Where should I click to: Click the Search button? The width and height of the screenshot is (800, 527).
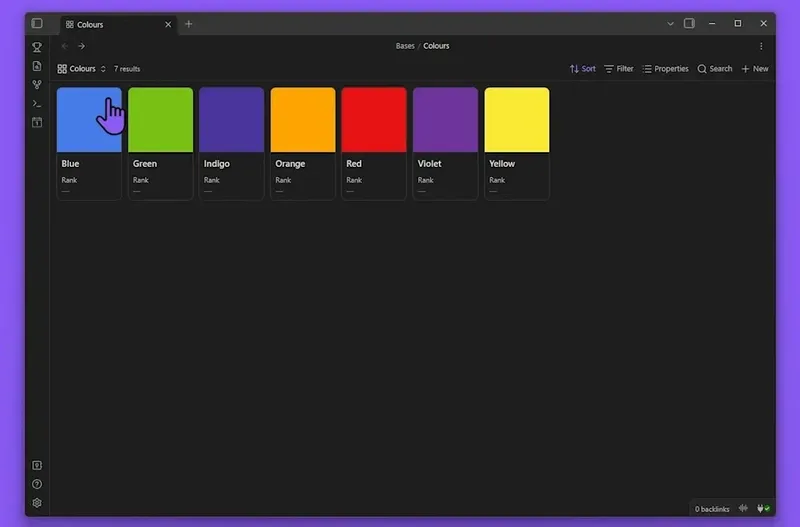point(715,69)
